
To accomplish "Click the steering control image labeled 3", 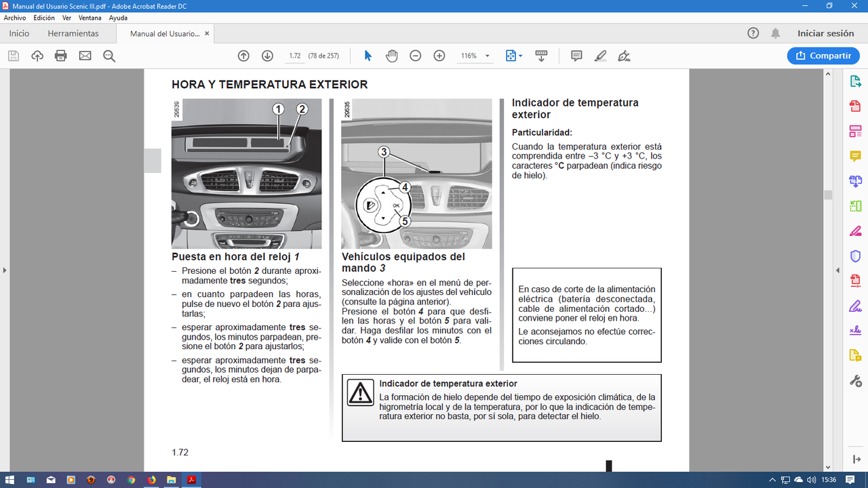I will pos(416,174).
